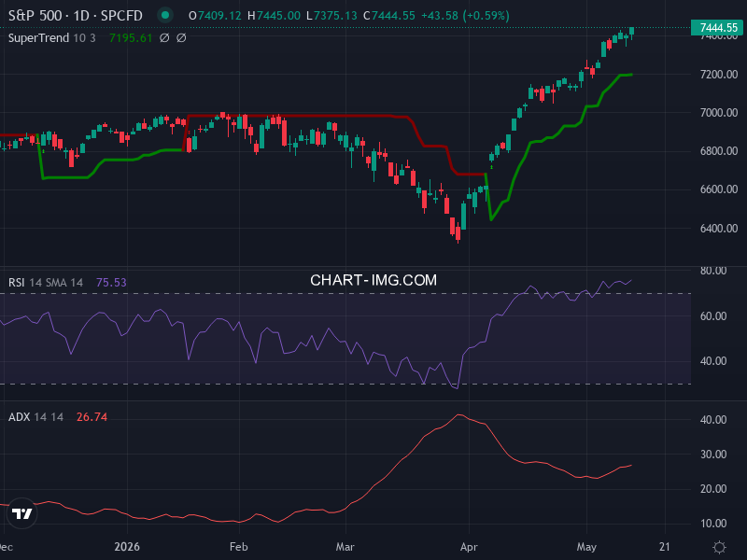Image resolution: width=747 pixels, height=560 pixels.
Task: Click the open price O7409.12
Action: [x=216, y=16]
